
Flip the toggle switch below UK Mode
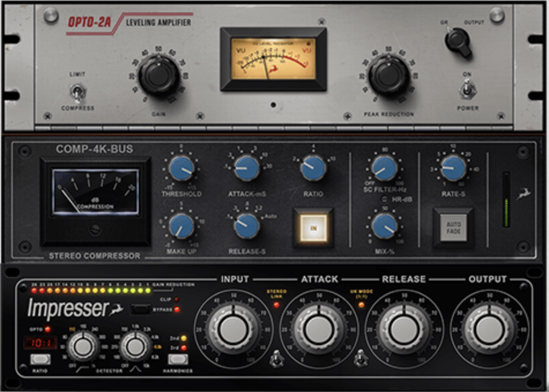[x=361, y=358]
